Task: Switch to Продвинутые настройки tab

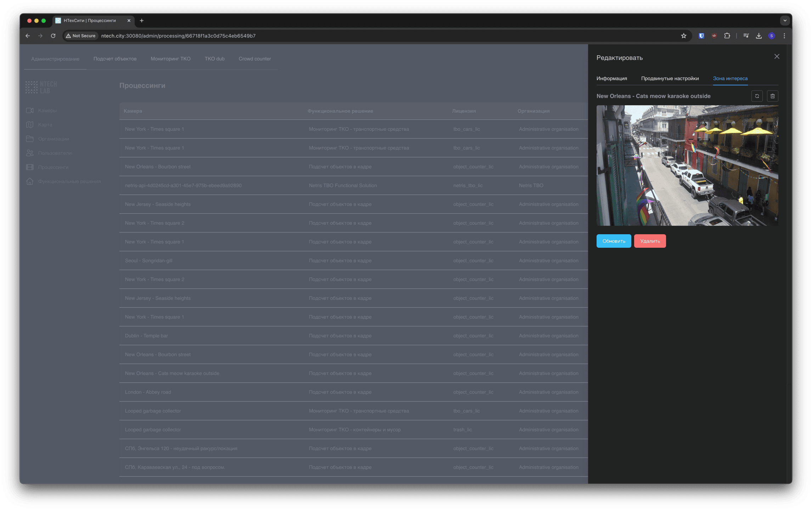Action: pyautogui.click(x=670, y=78)
